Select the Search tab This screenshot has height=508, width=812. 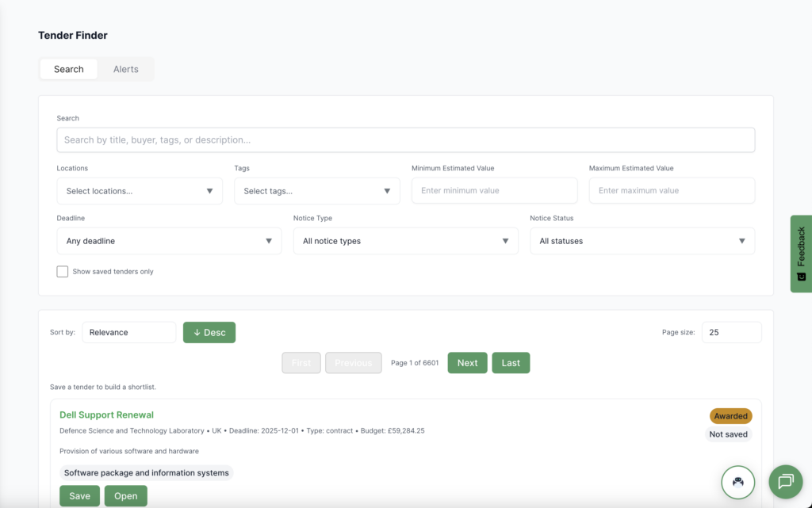pyautogui.click(x=69, y=69)
